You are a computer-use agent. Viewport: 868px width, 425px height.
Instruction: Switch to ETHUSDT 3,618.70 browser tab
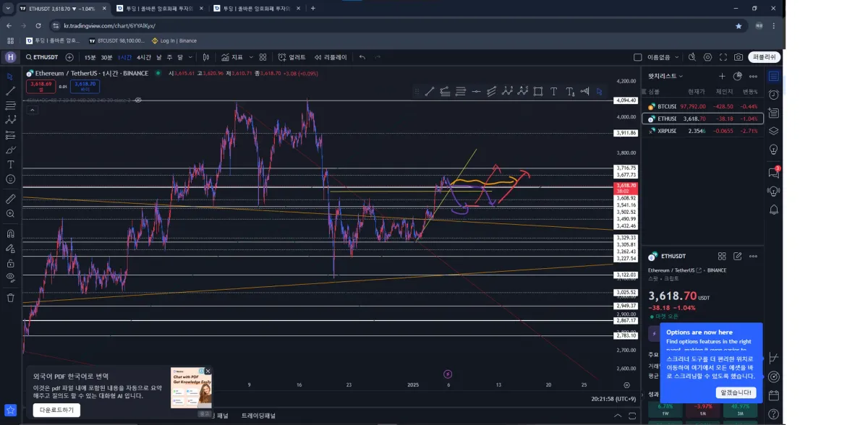[62, 8]
